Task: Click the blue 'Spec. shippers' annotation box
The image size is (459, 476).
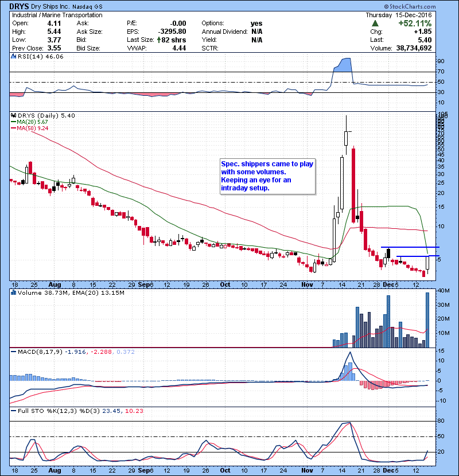Action: tap(267, 176)
